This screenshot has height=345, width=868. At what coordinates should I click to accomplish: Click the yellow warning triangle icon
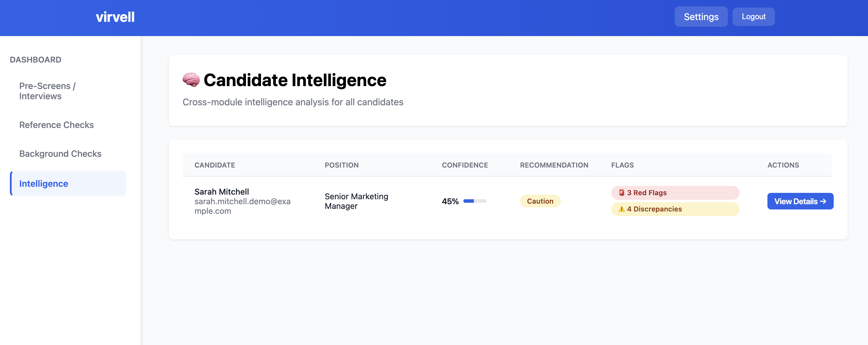[x=621, y=209]
